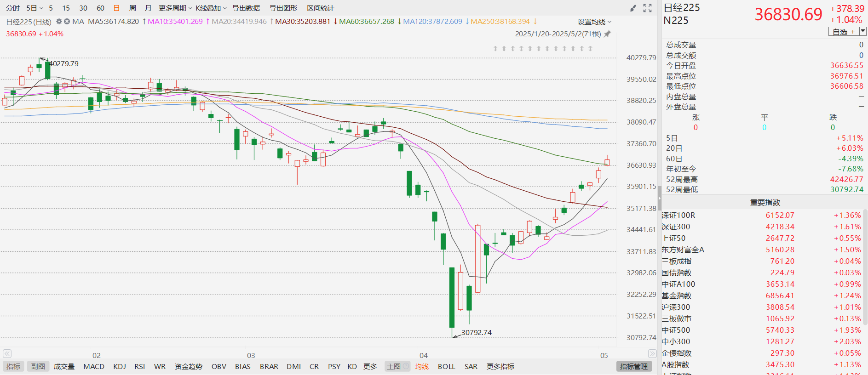Select 日 daily candlestick period
This screenshot has height=375, width=868.
pos(116,8)
